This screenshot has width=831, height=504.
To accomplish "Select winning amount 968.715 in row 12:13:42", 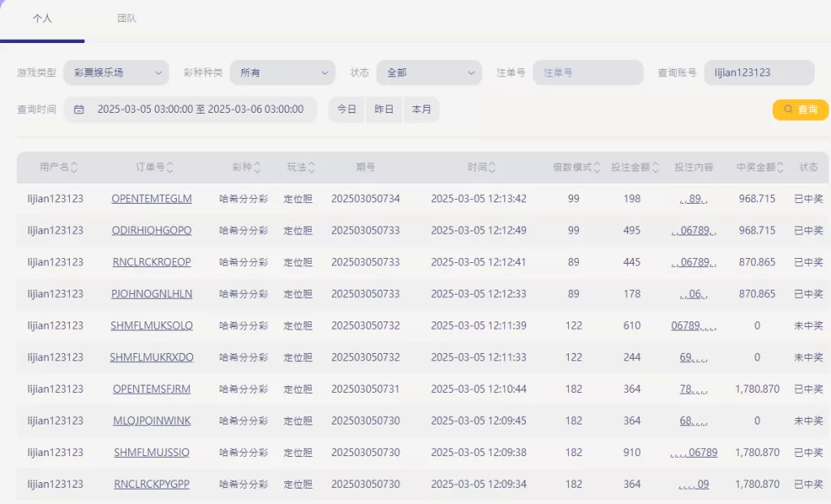I will [x=757, y=199].
